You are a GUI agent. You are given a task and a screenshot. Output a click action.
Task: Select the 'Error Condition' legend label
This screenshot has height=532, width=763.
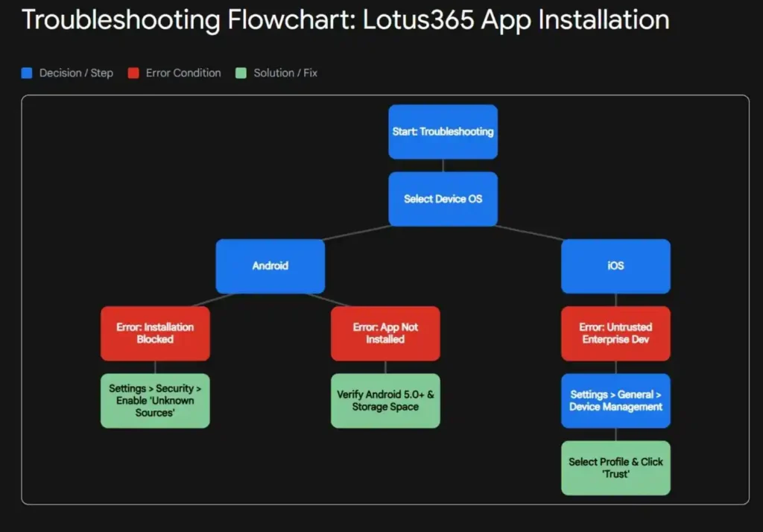tap(184, 72)
